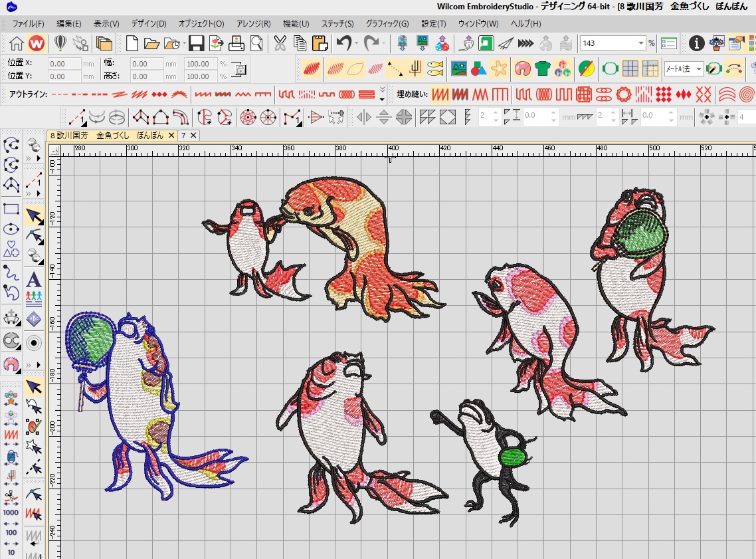Travel by 100 stitches button
Viewport: 756px width, 559px height.
pyautogui.click(x=11, y=532)
